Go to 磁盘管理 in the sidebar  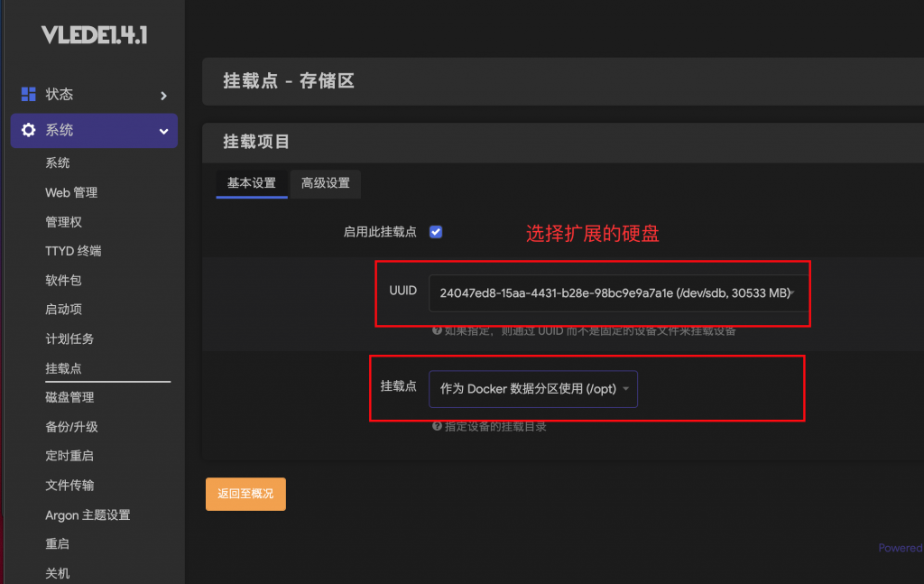coord(69,397)
